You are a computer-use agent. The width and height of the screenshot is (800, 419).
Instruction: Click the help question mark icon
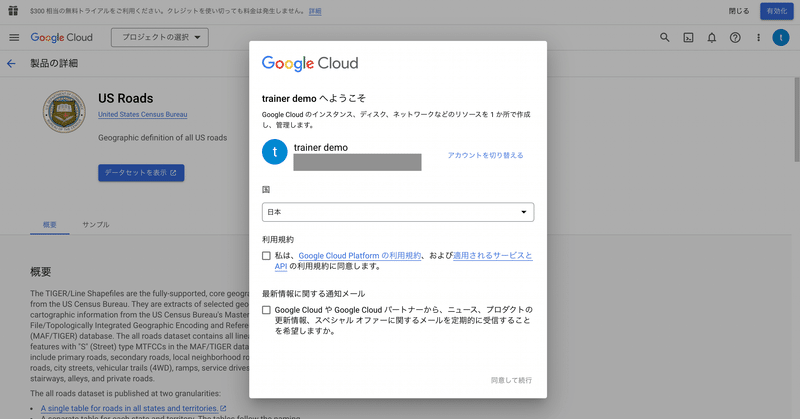click(735, 38)
